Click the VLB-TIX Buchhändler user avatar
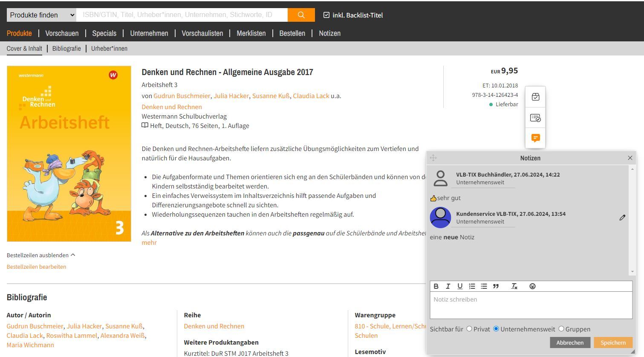This screenshot has height=357, width=644. 441,178
